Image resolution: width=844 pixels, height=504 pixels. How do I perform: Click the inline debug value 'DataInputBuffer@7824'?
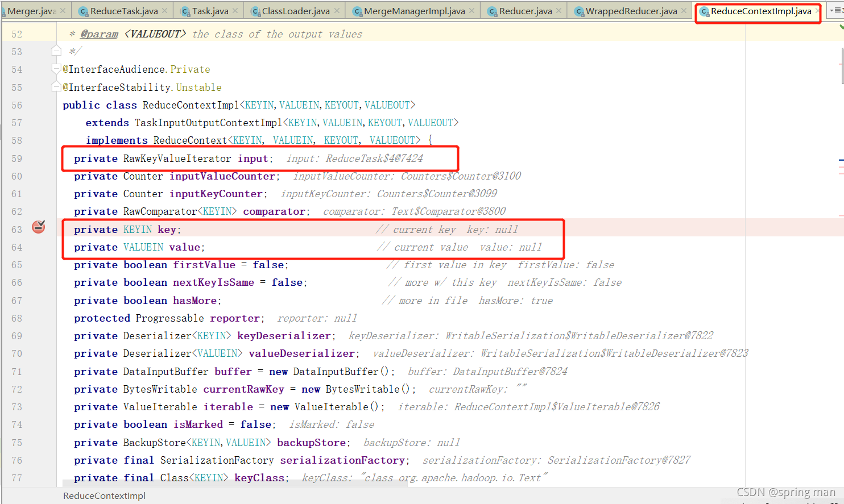510,372
